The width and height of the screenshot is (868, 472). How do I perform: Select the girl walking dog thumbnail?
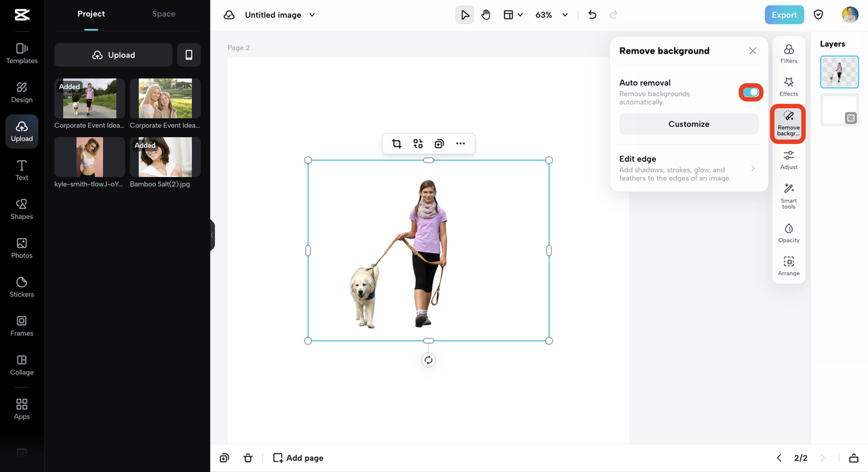pos(90,98)
